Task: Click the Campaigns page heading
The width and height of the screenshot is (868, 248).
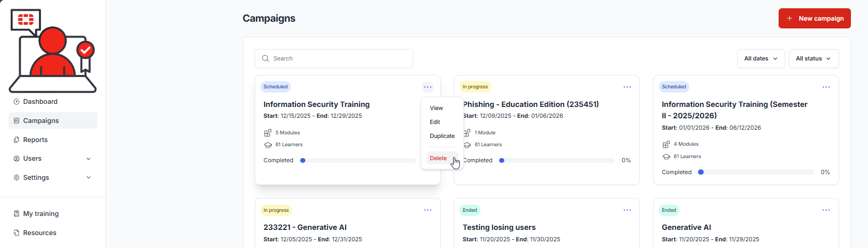Action: coord(269,18)
